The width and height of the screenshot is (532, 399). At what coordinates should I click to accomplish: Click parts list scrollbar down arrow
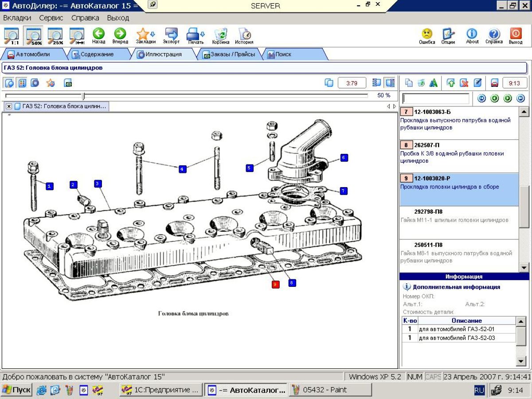tap(524, 267)
